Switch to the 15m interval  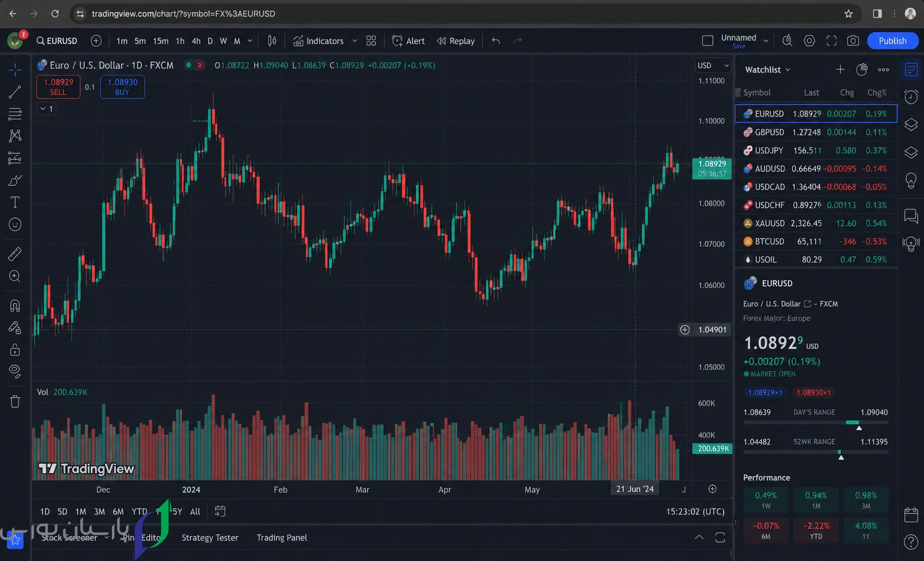click(161, 41)
